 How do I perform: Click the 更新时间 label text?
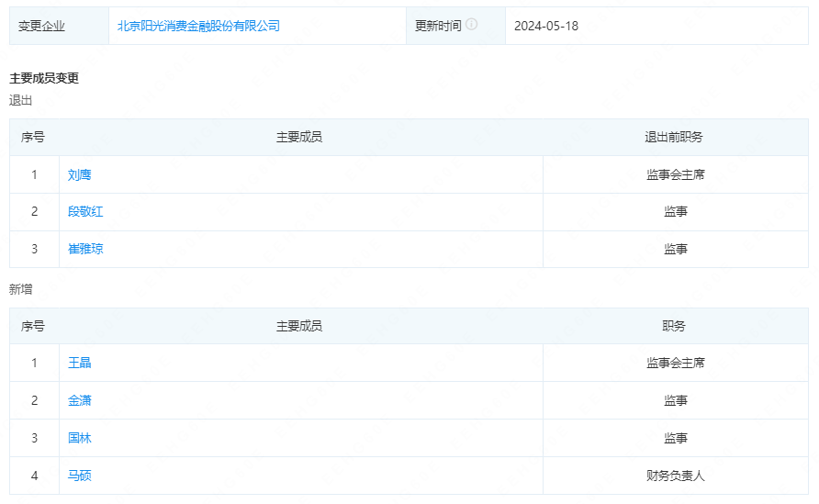click(x=438, y=26)
